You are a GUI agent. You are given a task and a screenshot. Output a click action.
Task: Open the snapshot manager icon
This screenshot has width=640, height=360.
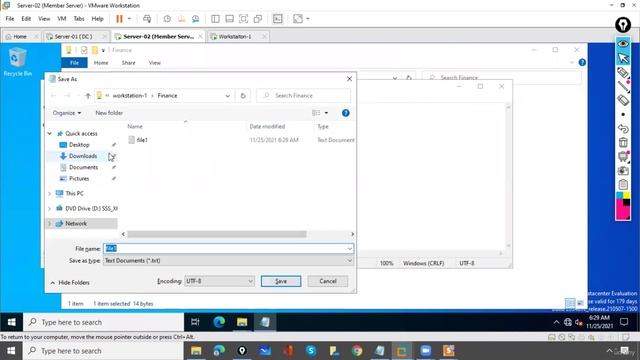point(196,19)
